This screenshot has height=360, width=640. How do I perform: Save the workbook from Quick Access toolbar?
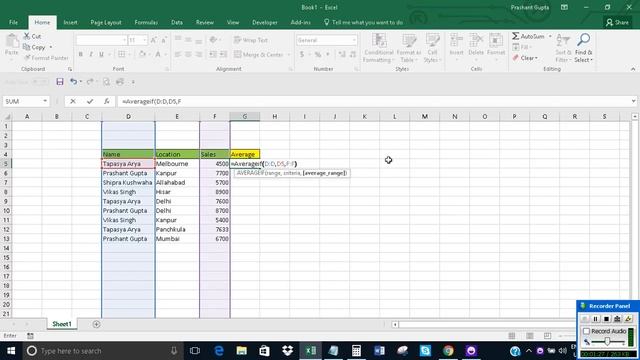tap(60, 82)
